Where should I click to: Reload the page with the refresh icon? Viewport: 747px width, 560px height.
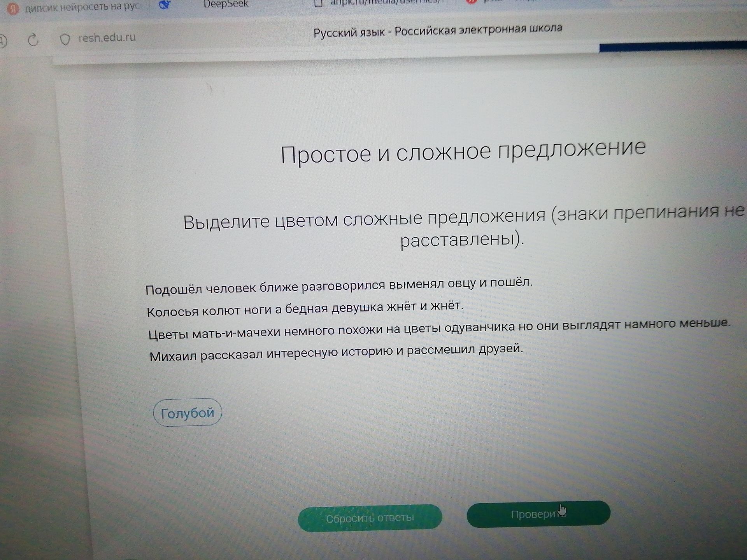tap(33, 40)
